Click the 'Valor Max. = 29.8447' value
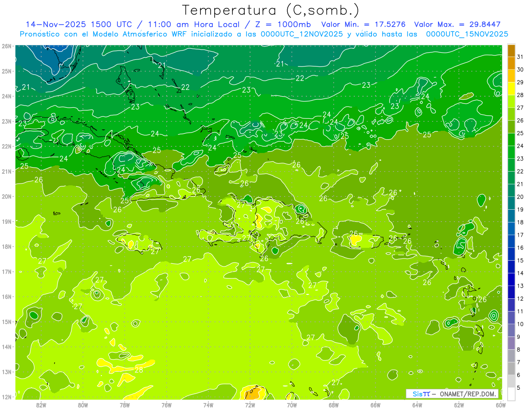This screenshot has width=532, height=411. 458,24
